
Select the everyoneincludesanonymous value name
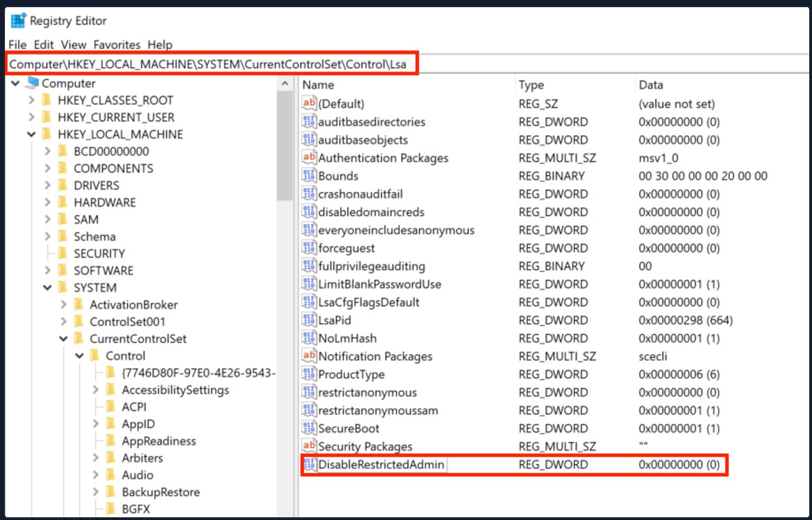pos(396,230)
